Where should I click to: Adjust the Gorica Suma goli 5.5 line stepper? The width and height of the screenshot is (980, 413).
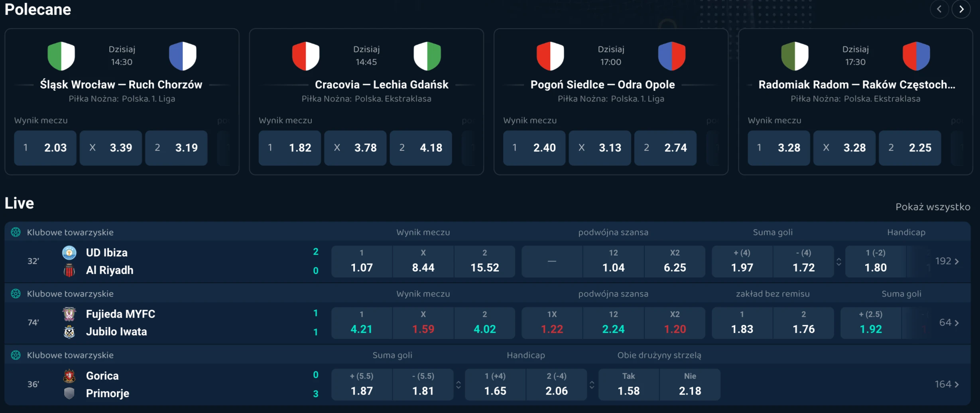(x=459, y=385)
